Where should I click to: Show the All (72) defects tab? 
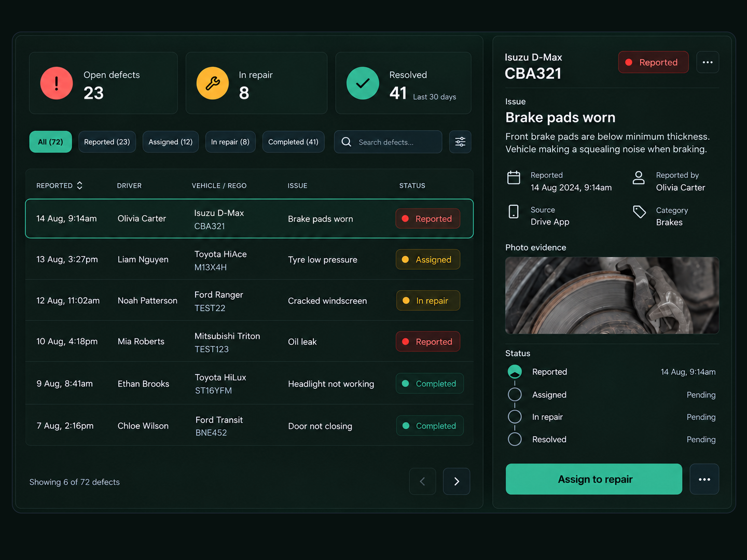tap(50, 142)
